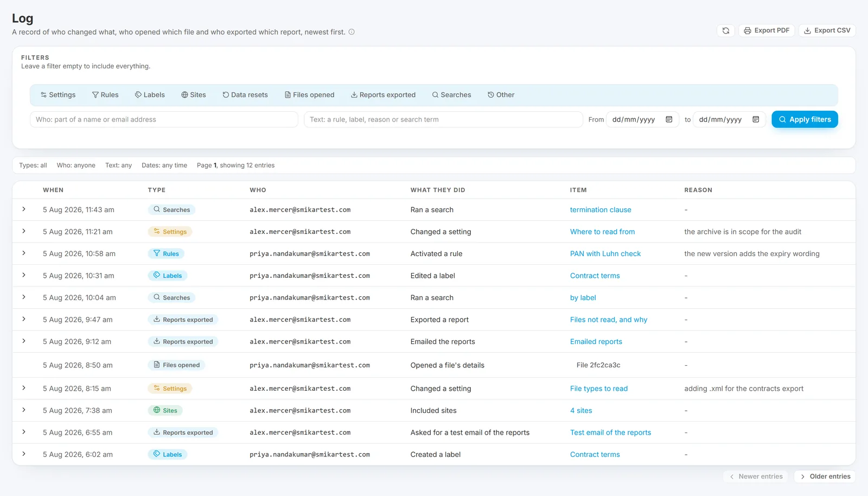
Task: Export the log as PDF
Action: click(x=766, y=30)
